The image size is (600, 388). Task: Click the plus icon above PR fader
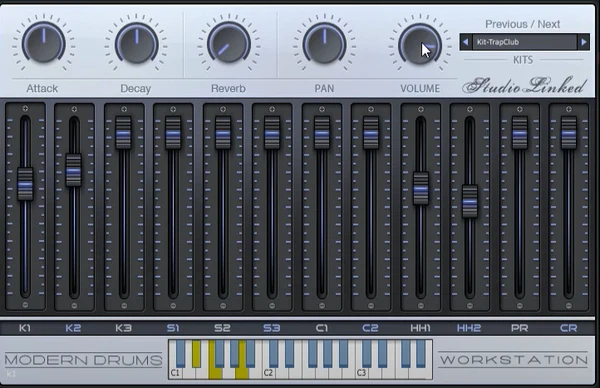[520, 109]
